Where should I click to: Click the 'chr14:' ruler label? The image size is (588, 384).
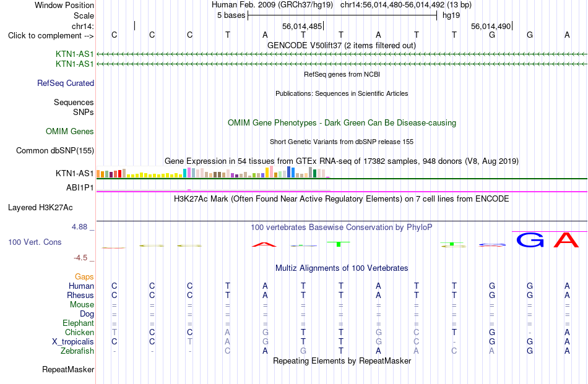[x=83, y=26]
